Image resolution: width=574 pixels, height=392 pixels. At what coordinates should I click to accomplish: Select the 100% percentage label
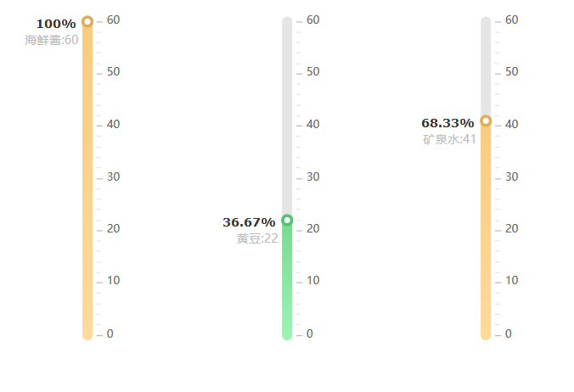[56, 24]
